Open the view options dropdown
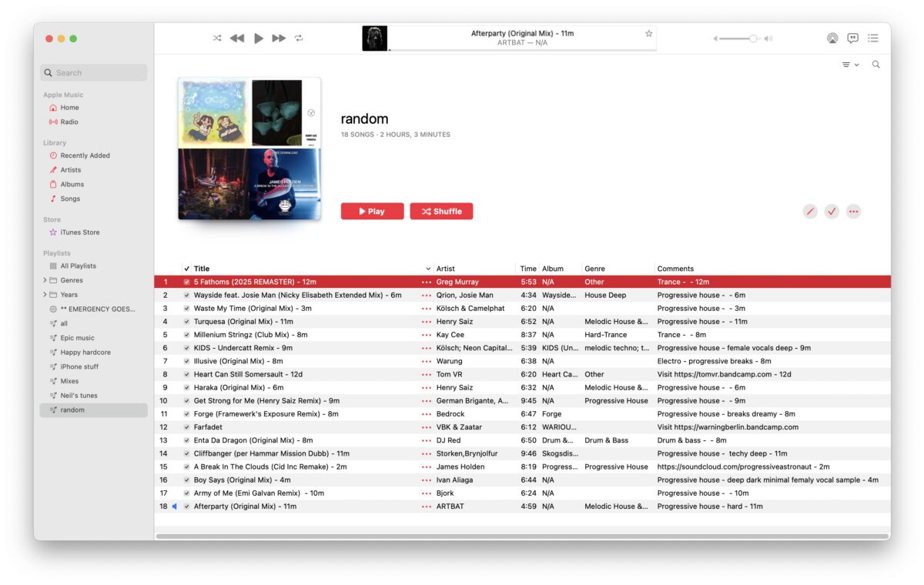Screen dimensions: 924x585 (x=850, y=65)
